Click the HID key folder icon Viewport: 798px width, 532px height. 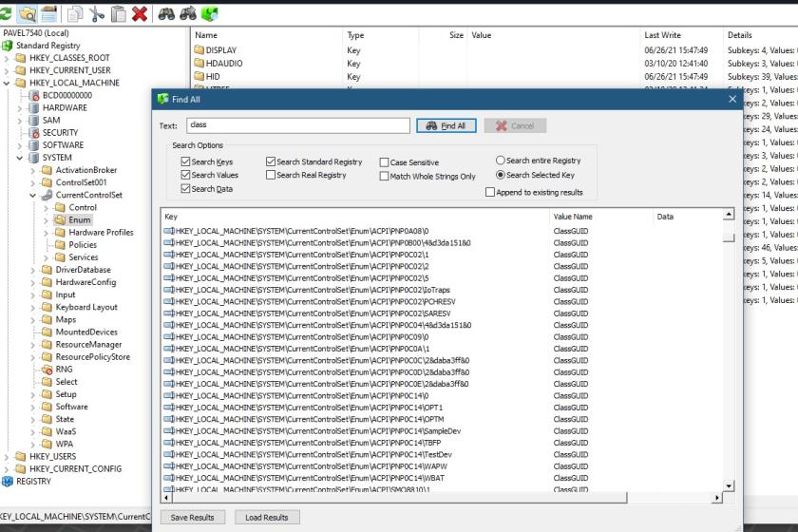(x=199, y=76)
